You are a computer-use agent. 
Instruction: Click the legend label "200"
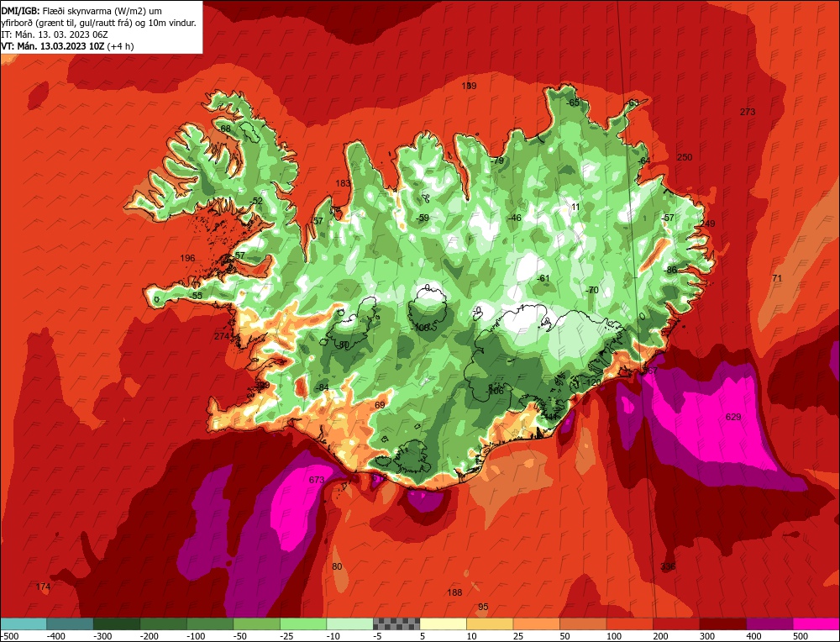tap(660, 636)
